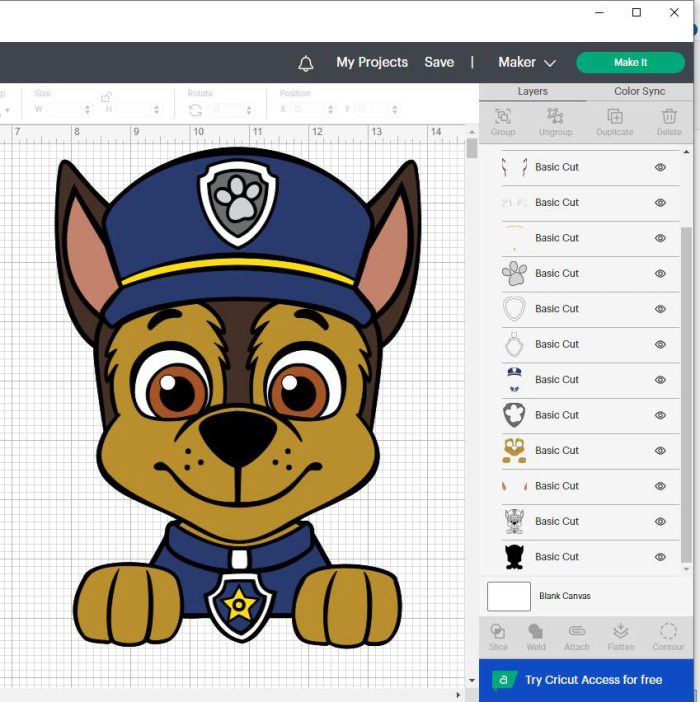
Task: Select the black ear outlines layer thumbnail
Action: pos(514,167)
